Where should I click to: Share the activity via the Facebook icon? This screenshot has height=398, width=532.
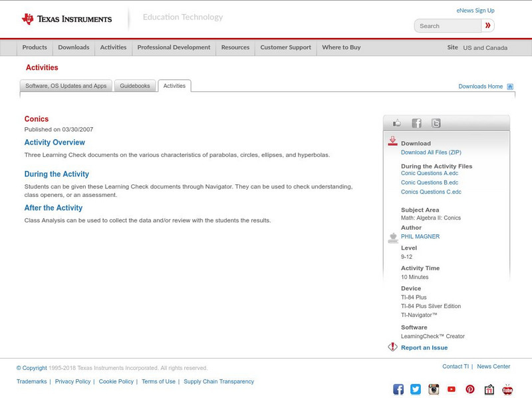(417, 122)
